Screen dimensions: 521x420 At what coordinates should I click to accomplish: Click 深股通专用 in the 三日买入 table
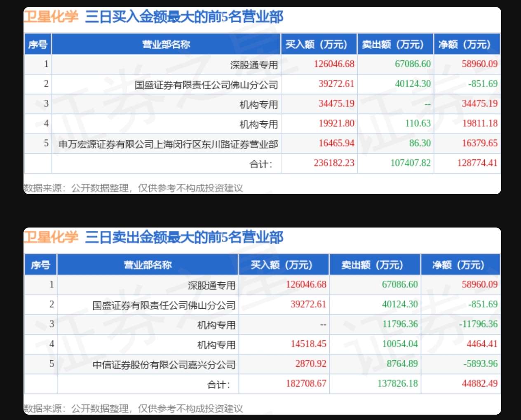[x=254, y=65]
